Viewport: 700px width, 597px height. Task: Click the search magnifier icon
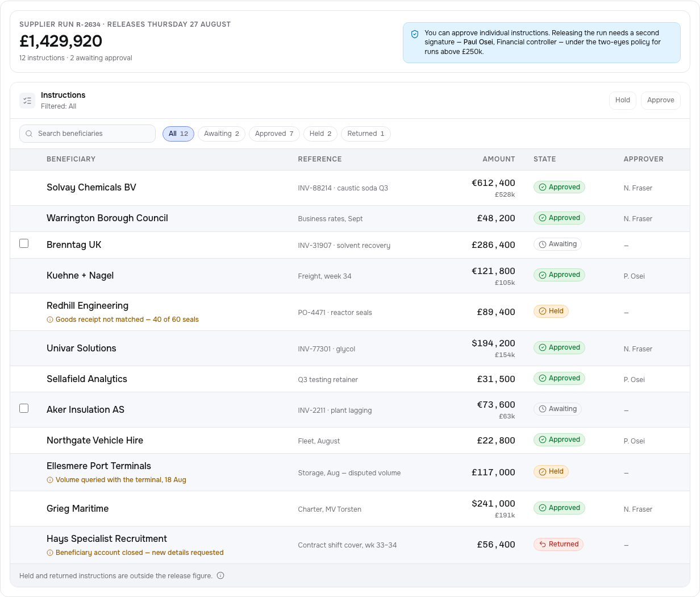tap(29, 134)
